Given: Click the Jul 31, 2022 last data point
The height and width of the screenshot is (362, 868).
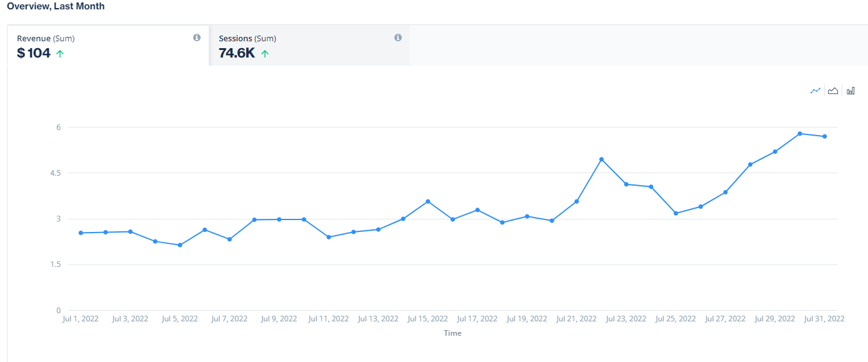Looking at the screenshot, I should pyautogui.click(x=825, y=136).
